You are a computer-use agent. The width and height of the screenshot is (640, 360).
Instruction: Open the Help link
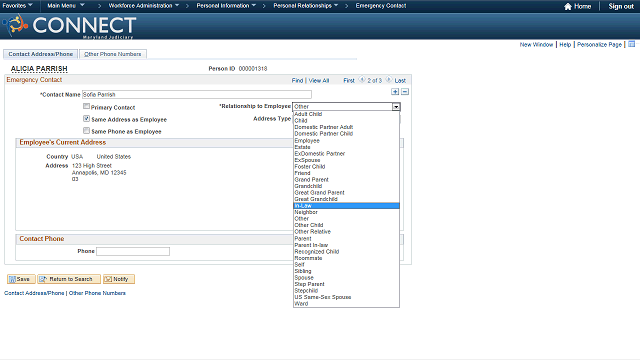565,44
